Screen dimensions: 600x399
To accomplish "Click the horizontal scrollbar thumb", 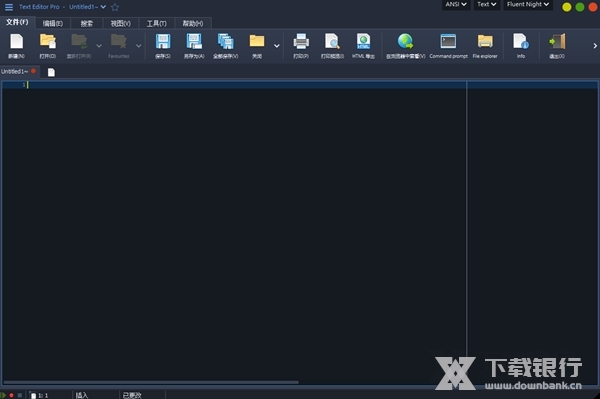I will [151, 382].
